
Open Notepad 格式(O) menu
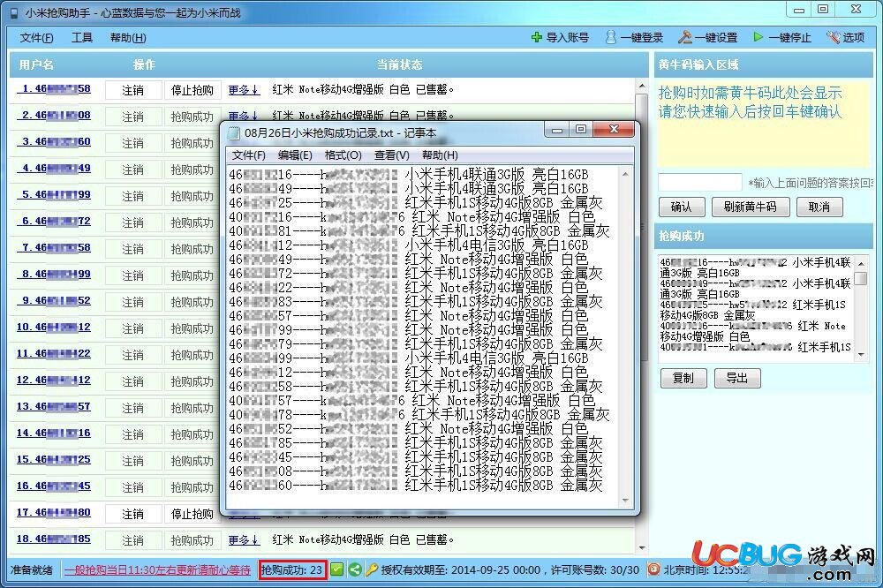343,155
